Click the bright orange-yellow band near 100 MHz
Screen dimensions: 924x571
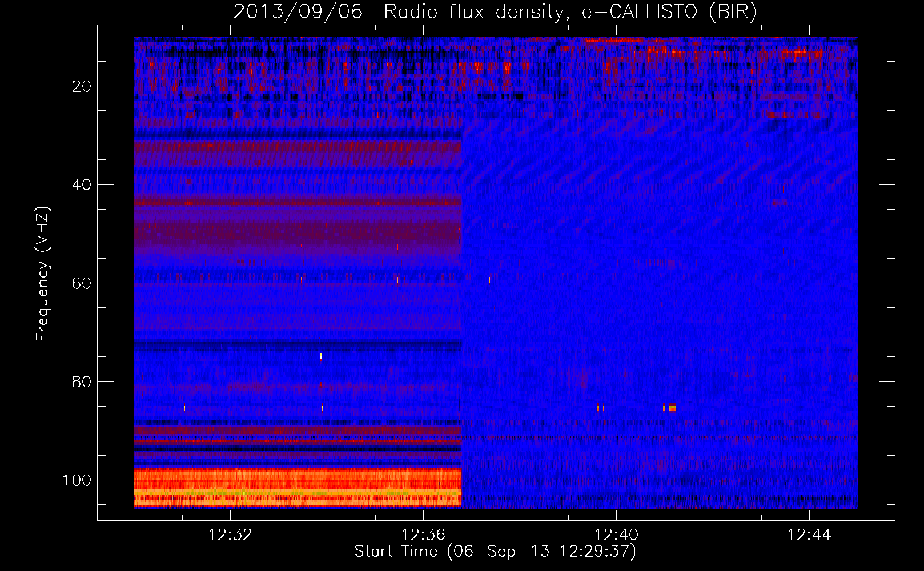298,487
